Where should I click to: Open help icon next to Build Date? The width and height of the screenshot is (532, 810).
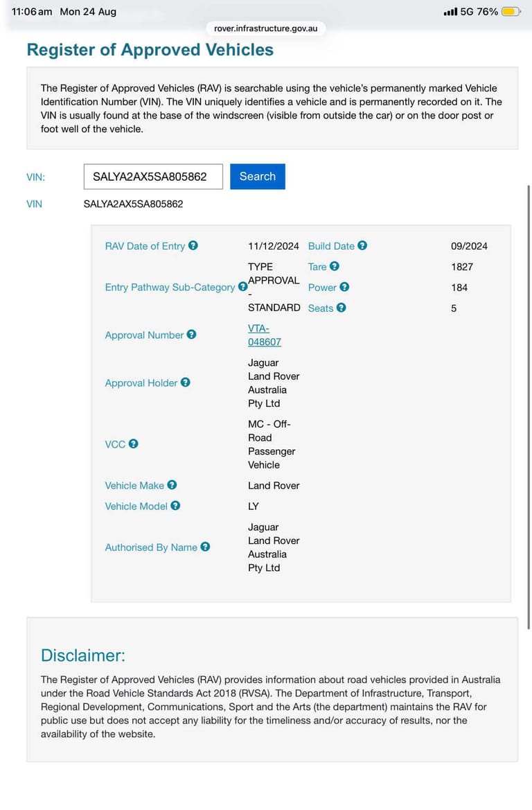362,245
